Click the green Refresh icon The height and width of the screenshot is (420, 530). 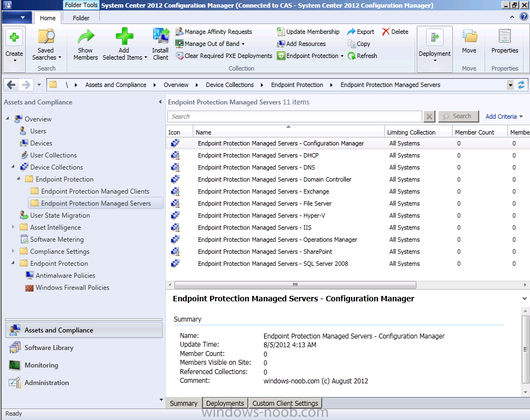pos(352,56)
